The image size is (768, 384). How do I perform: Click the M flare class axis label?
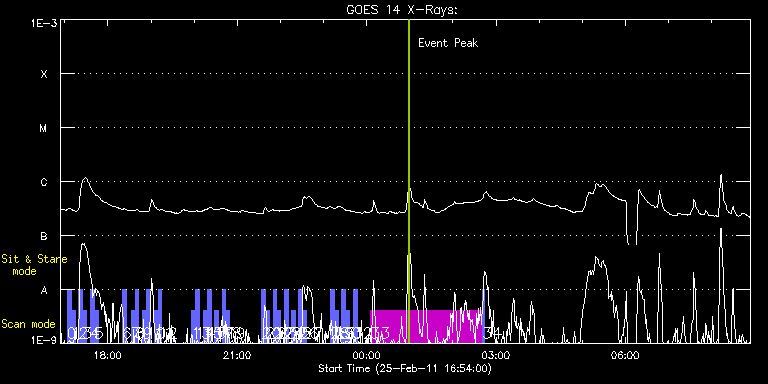[44, 128]
